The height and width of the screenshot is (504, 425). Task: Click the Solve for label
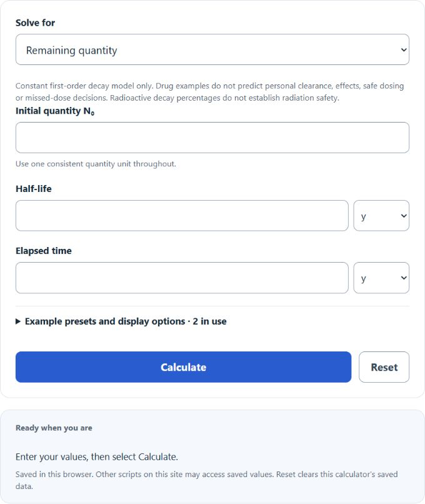coord(36,23)
